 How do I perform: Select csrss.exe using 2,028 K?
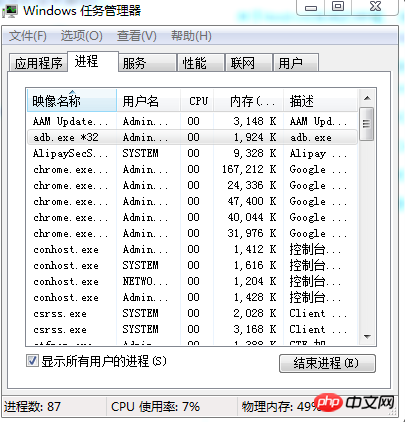(x=192, y=313)
